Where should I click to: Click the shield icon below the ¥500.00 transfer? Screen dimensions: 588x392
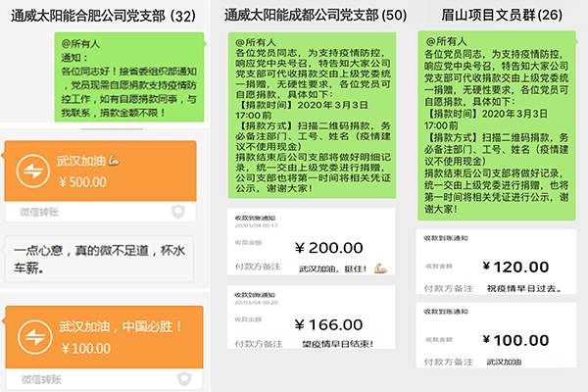tap(178, 212)
